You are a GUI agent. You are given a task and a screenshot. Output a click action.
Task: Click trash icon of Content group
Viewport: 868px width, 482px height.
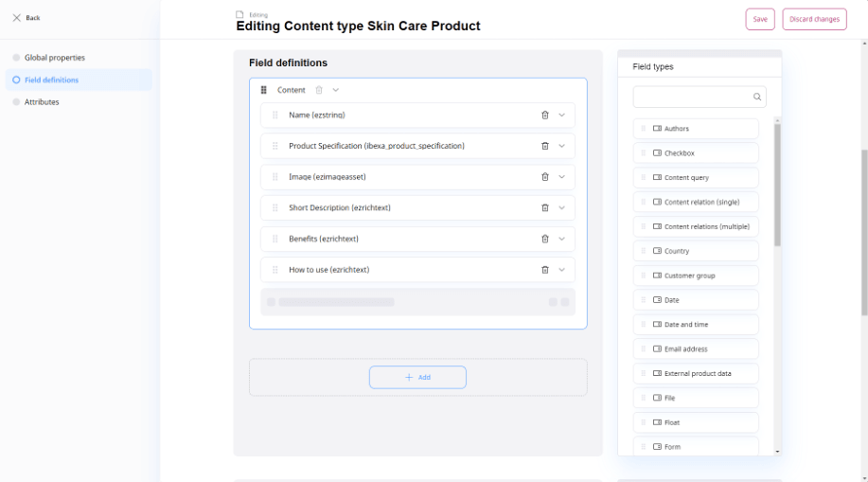click(x=319, y=90)
